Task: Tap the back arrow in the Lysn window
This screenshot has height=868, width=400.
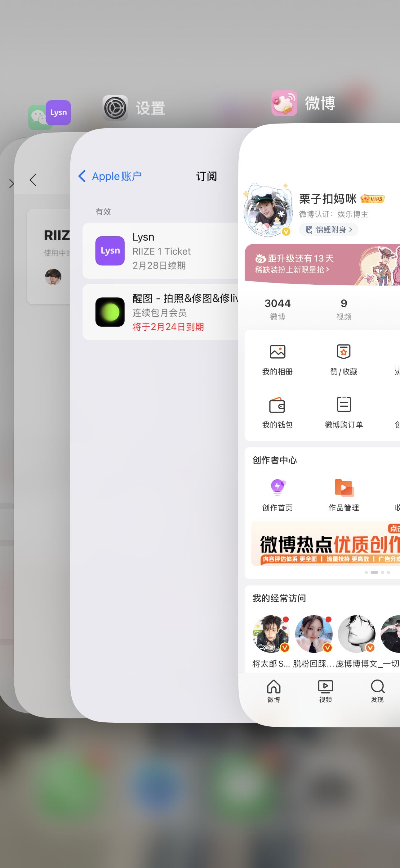Action: tap(33, 180)
